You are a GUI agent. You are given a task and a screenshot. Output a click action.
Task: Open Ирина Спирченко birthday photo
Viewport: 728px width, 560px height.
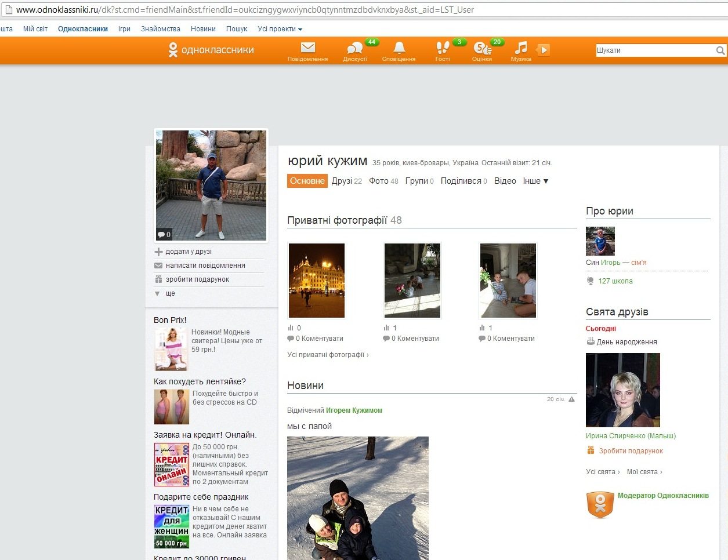[623, 390]
